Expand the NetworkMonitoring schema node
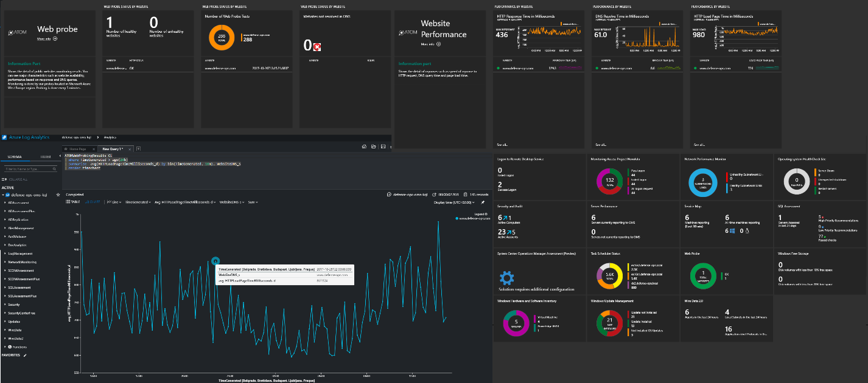 (x=5, y=262)
